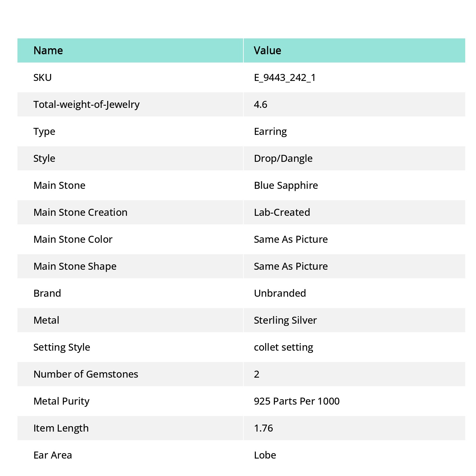Select the 4.6 weight value
Image resolution: width=476 pixels, height=476 pixels.
point(261,104)
